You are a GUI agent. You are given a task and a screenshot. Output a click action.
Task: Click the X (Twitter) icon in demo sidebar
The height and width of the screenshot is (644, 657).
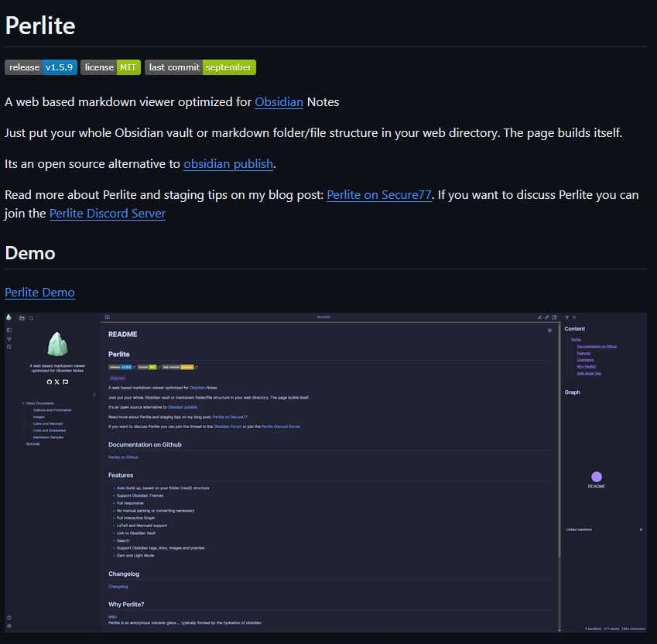pyautogui.click(x=57, y=382)
